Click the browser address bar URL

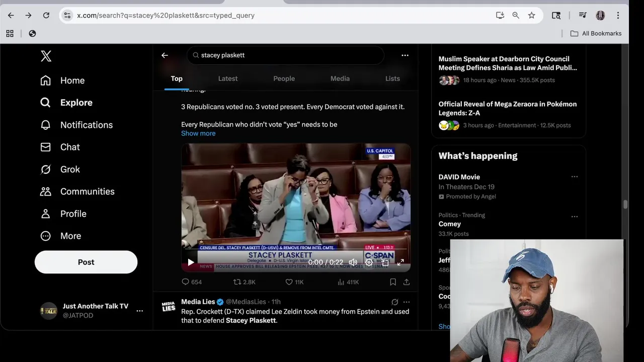[x=166, y=16]
